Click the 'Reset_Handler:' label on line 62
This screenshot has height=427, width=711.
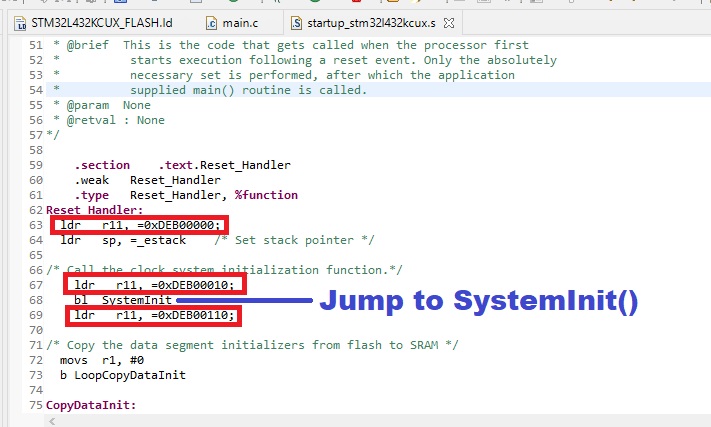(x=94, y=210)
